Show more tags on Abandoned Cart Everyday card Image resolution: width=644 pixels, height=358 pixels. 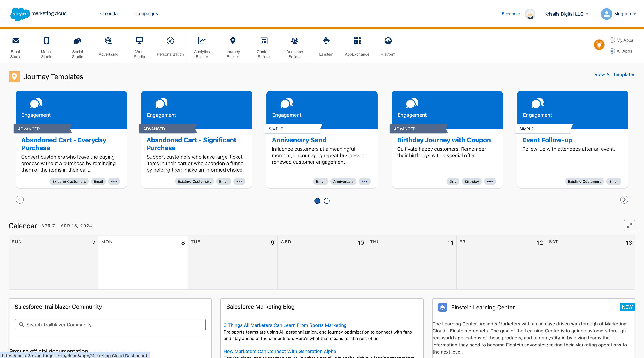pos(114,181)
